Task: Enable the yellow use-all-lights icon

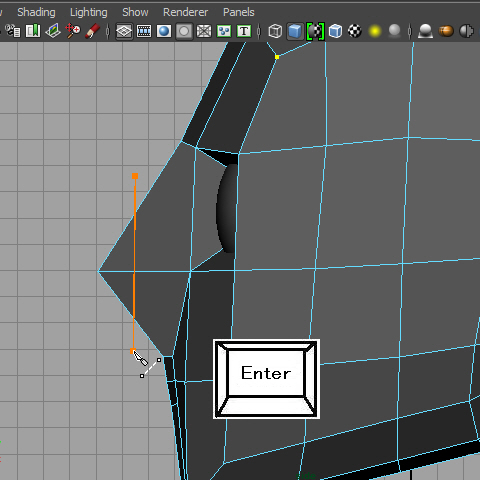Action: coord(375,31)
